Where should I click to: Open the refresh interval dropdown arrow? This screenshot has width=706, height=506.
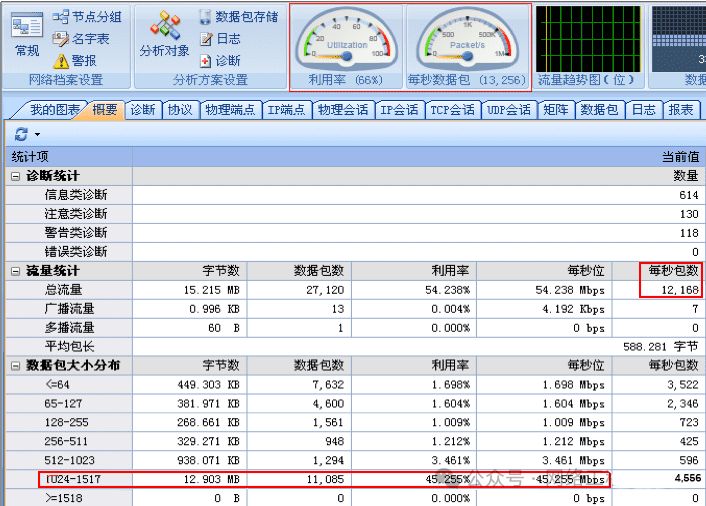coord(37,134)
